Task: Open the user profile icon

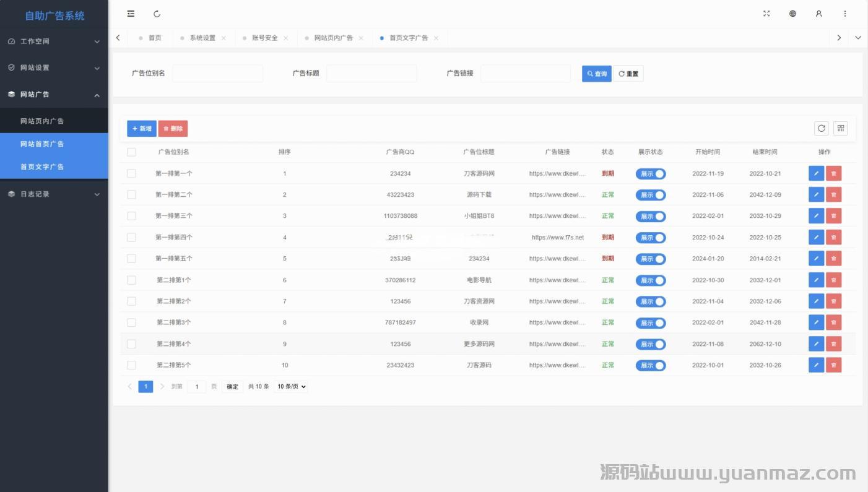Action: tap(818, 14)
